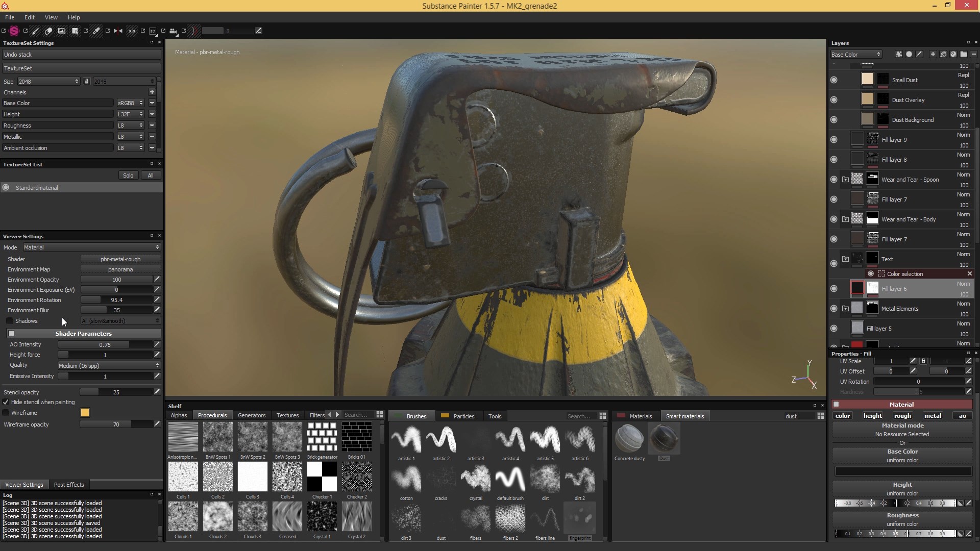Switch to the Post Effects tab
Screen dimensions: 980x551
tap(69, 485)
